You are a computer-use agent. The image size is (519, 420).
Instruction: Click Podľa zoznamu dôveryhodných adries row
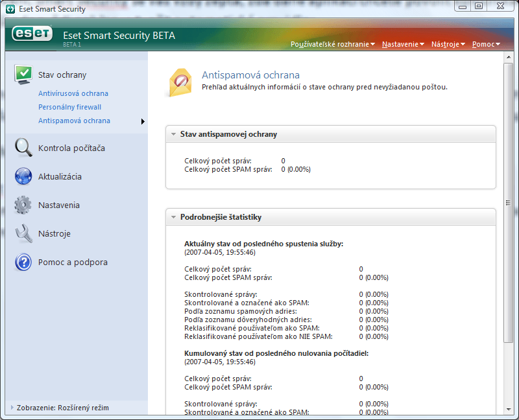[286, 320]
